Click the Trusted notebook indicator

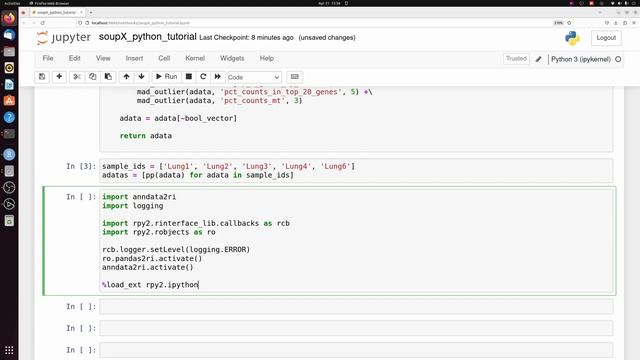coord(516,59)
